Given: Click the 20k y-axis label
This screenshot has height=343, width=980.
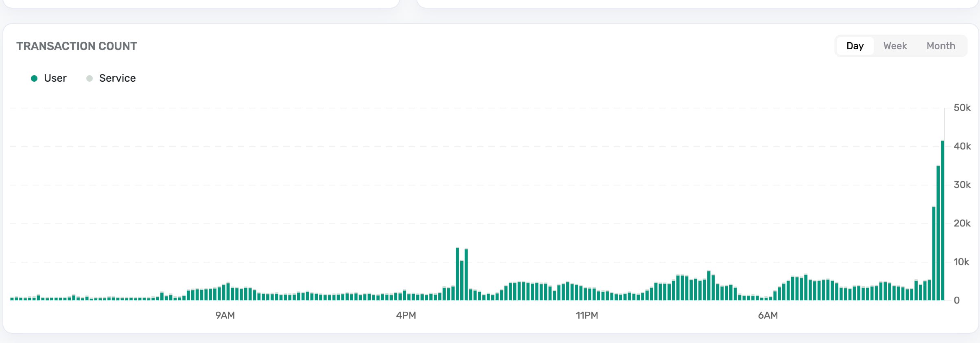Looking at the screenshot, I should tap(962, 223).
